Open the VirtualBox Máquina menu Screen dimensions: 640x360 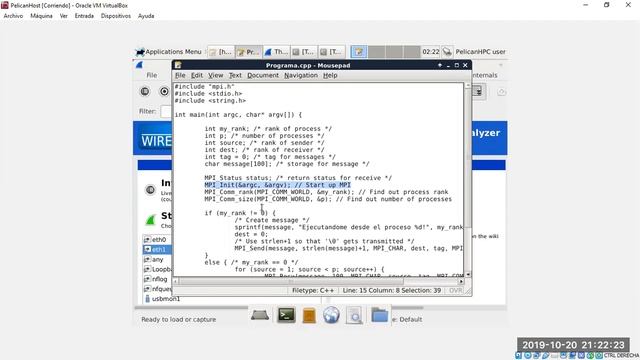(x=41, y=16)
